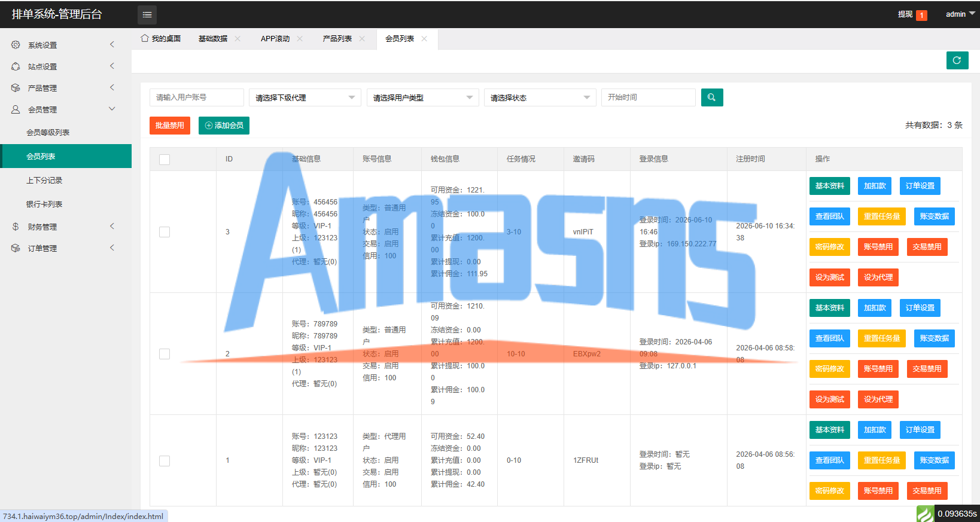Click the home icon on 我的桌面 tab

(145, 38)
